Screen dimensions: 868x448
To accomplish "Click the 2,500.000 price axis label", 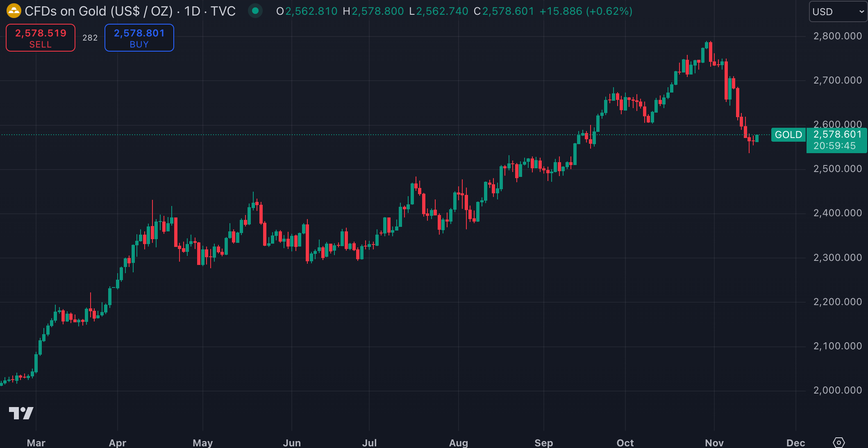I will (x=837, y=169).
